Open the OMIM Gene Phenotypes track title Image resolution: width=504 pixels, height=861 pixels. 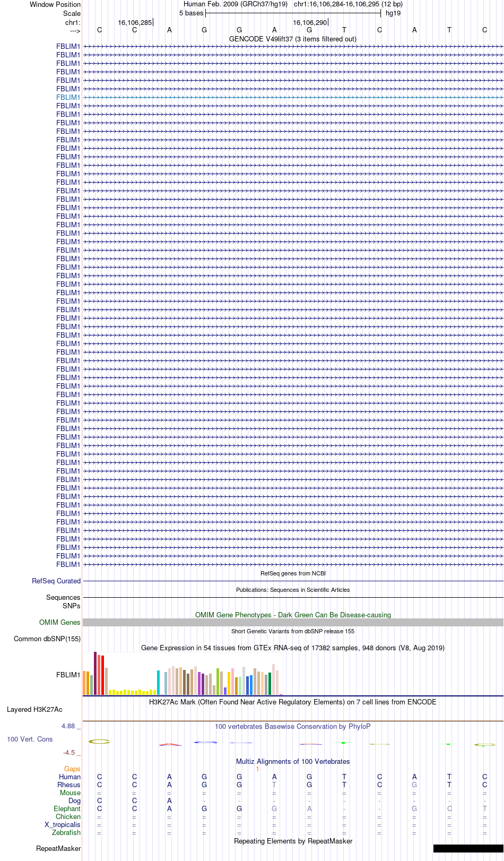click(293, 615)
